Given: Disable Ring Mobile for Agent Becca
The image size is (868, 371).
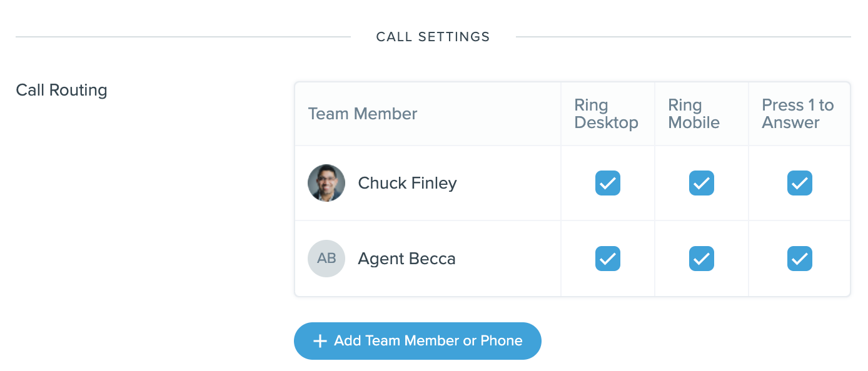Looking at the screenshot, I should pyautogui.click(x=701, y=258).
